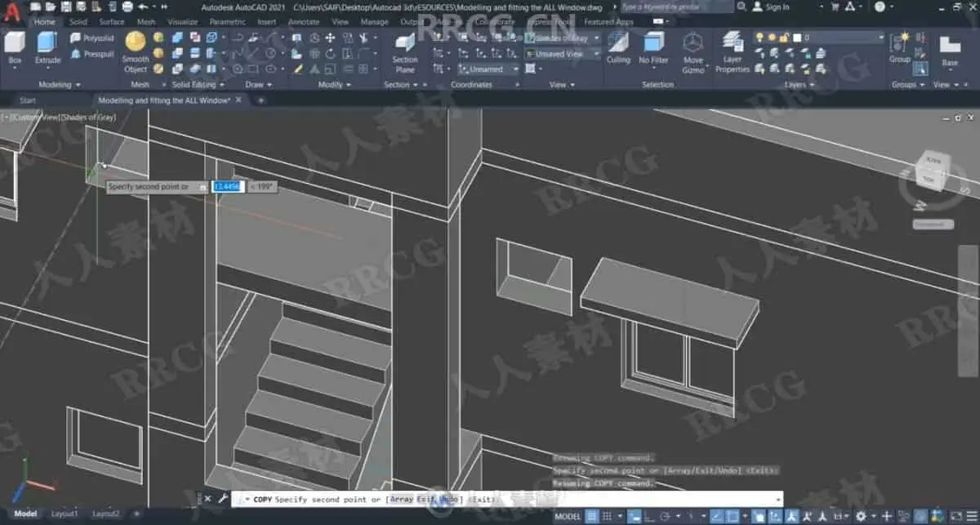The width and height of the screenshot is (980, 525).
Task: Click the Undo arrow icon
Action: pos(142,7)
